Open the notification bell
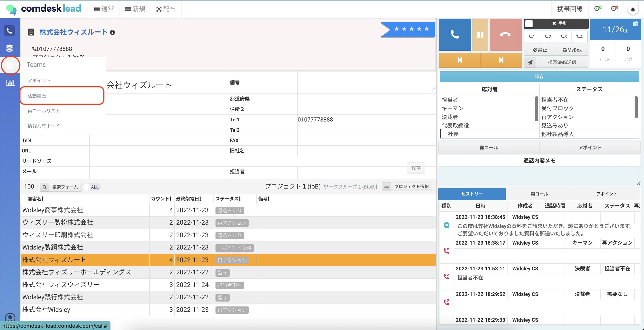 coord(633,9)
